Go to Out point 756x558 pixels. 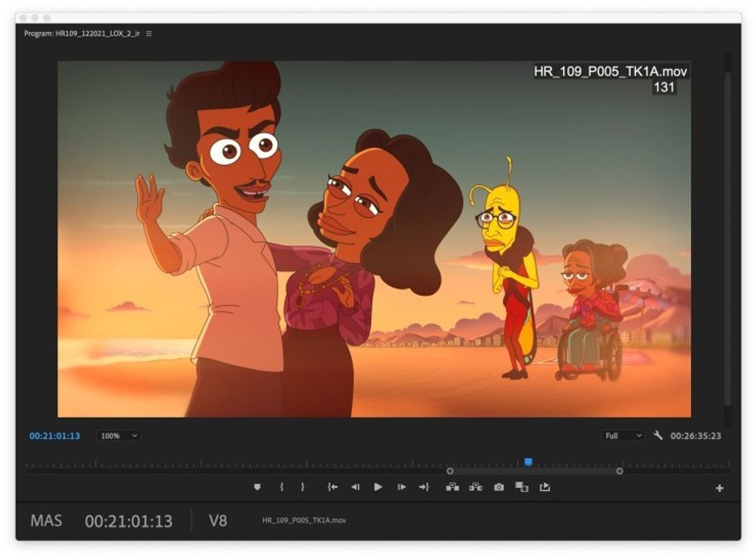pyautogui.click(x=424, y=487)
